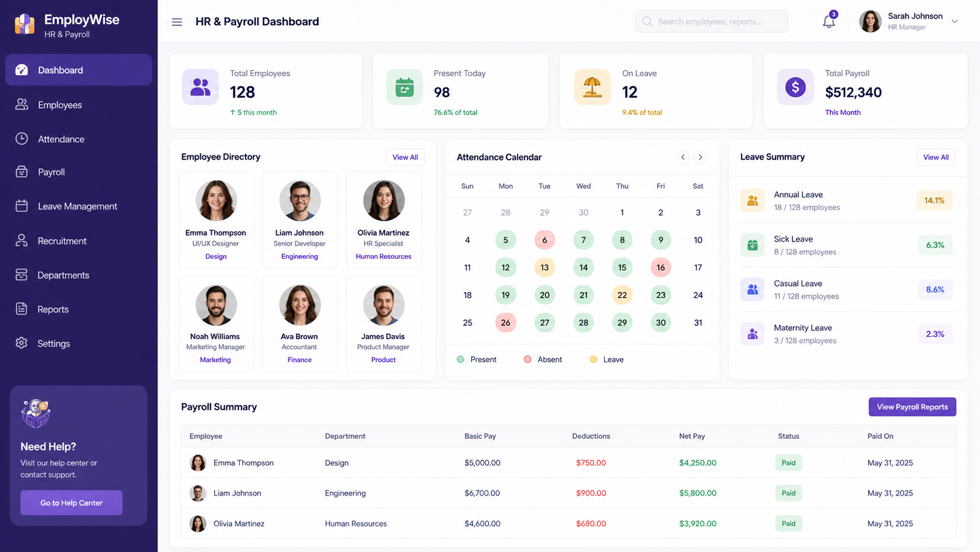
Task: Select leave day 22 on the calendar
Action: [x=622, y=295]
